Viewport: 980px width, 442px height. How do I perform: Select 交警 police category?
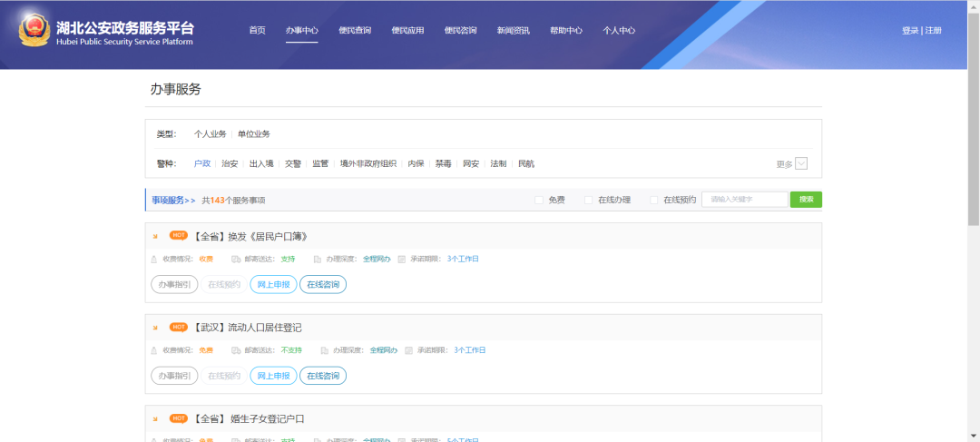[x=293, y=163]
